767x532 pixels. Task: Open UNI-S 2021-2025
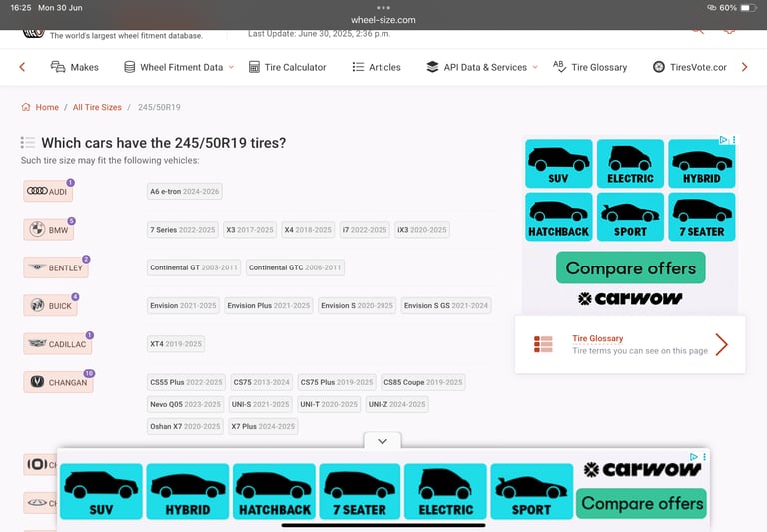(261, 404)
